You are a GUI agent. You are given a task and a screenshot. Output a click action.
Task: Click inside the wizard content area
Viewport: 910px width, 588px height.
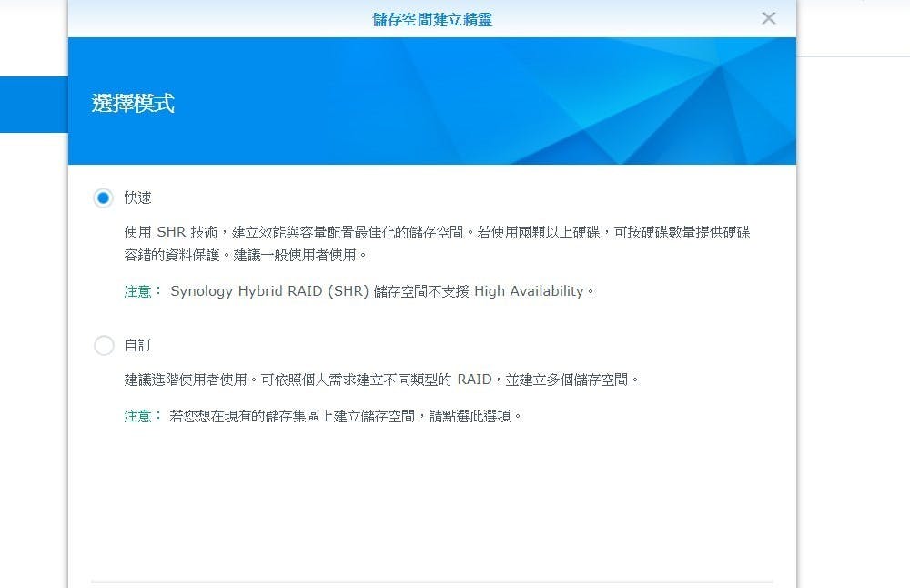430,501
